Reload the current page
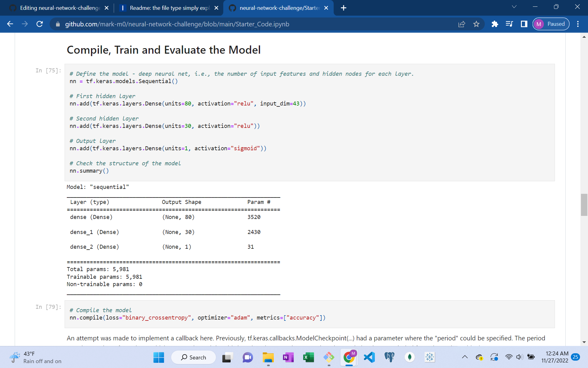 click(x=40, y=24)
